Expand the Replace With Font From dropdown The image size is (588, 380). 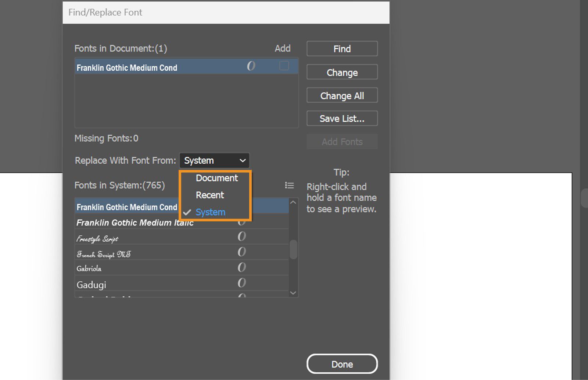pos(214,160)
